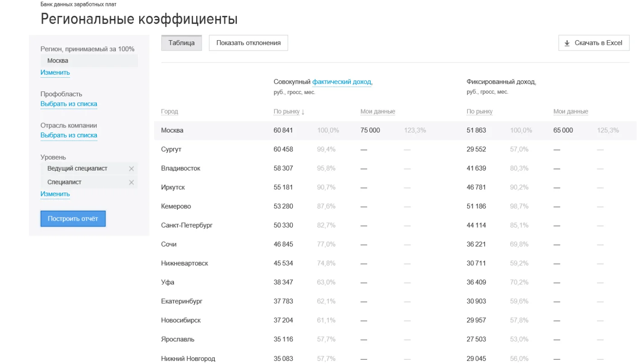Choose Профобласть from the list
642x364 pixels.
pos(69,104)
